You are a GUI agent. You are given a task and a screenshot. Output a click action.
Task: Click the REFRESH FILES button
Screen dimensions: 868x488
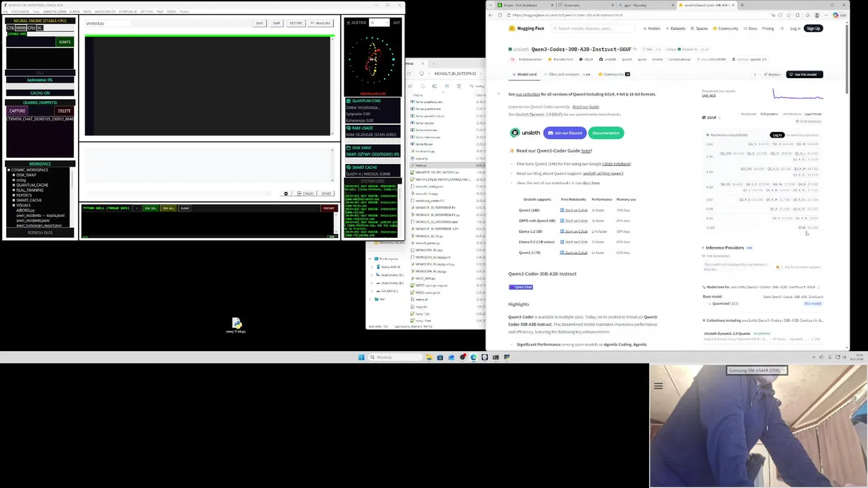[40, 232]
